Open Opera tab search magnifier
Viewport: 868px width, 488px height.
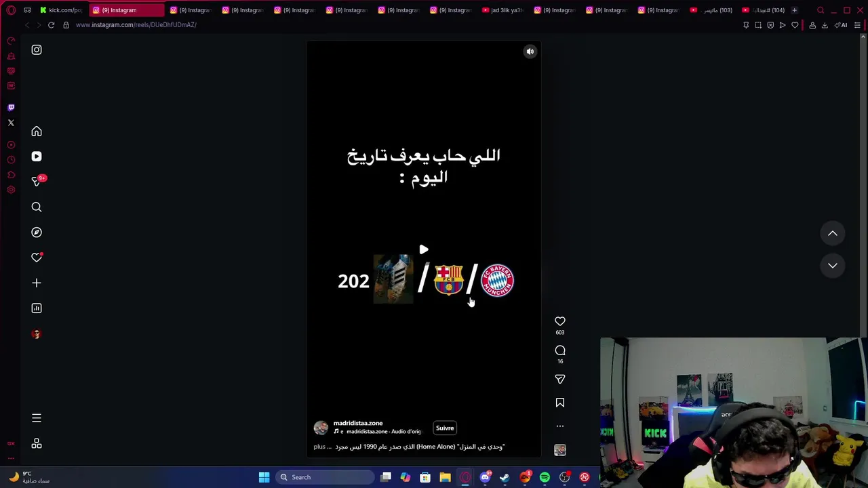point(821,10)
